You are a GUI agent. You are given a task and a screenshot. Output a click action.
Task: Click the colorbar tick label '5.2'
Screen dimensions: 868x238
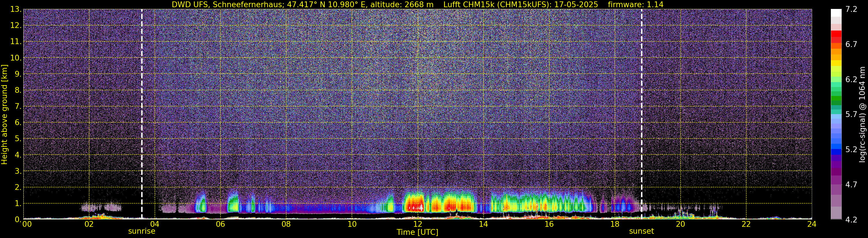coord(851,150)
